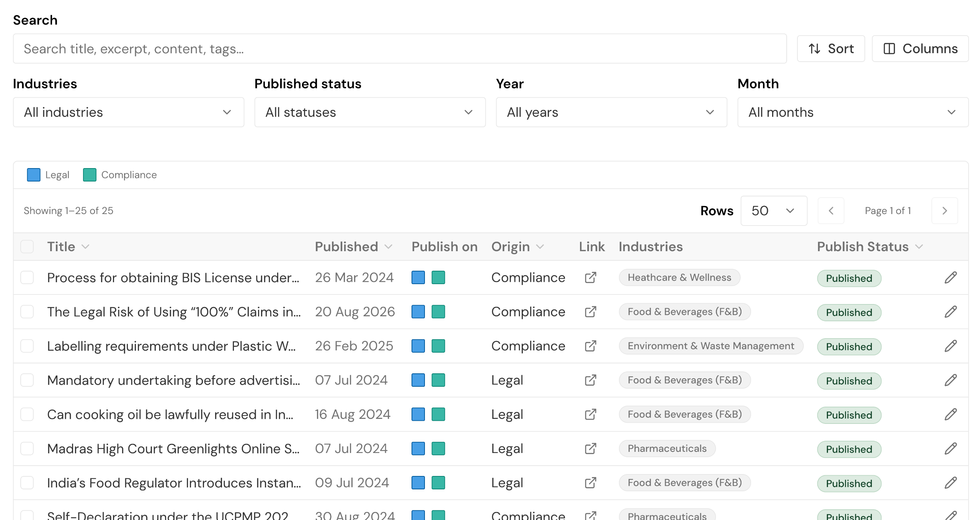Screen dimensions: 980x520
Task: Open external link for India's Food Regulator row
Action: click(591, 483)
